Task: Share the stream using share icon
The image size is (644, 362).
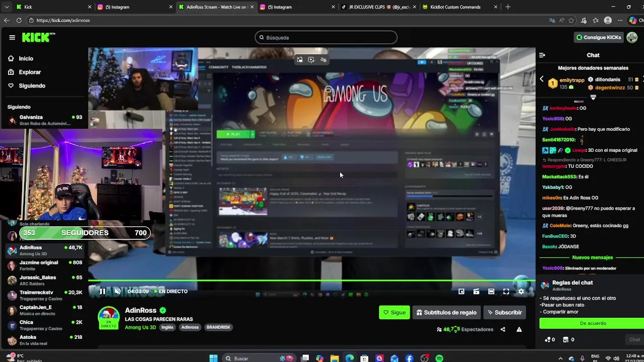Action: (503, 329)
